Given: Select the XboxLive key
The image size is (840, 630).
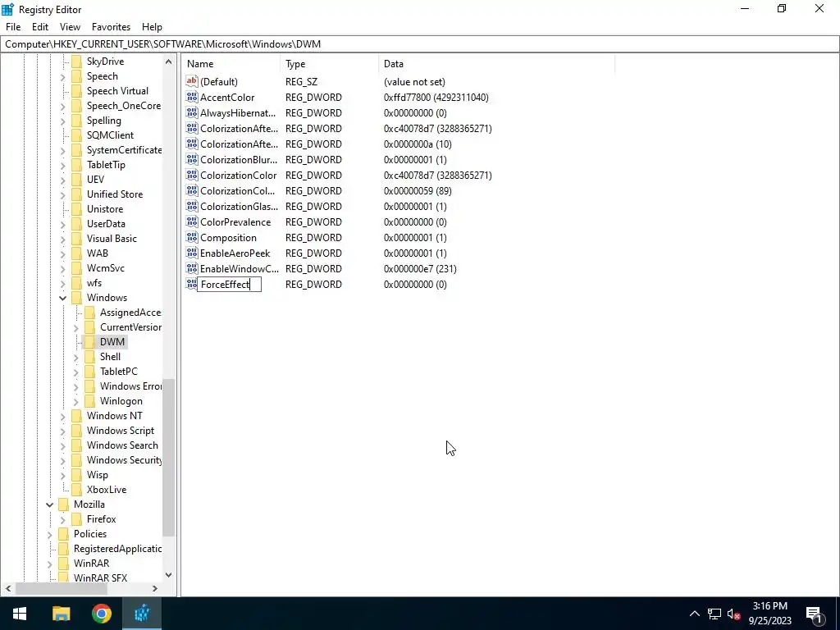Looking at the screenshot, I should (x=107, y=489).
